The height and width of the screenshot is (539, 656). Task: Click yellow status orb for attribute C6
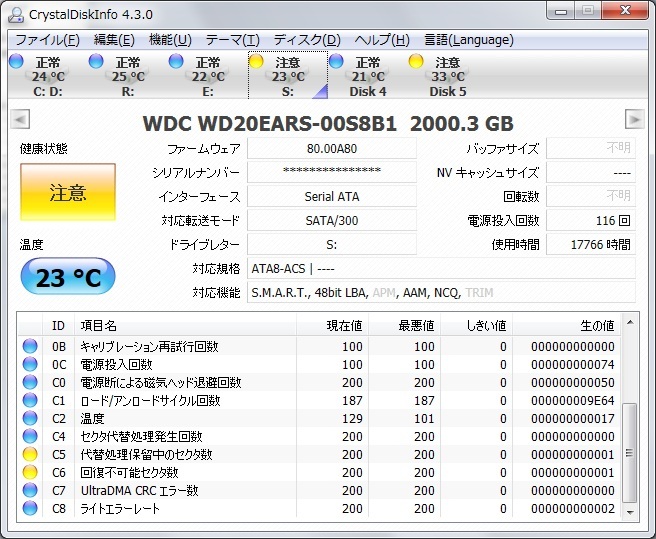pos(30,473)
